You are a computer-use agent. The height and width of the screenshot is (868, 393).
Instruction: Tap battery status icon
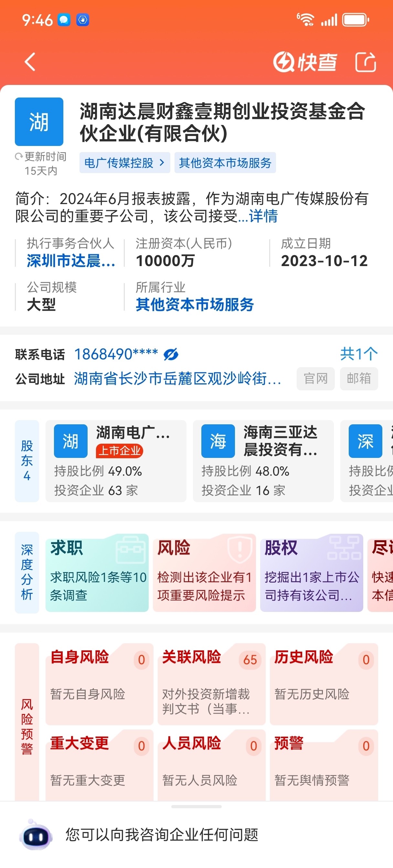tap(356, 20)
